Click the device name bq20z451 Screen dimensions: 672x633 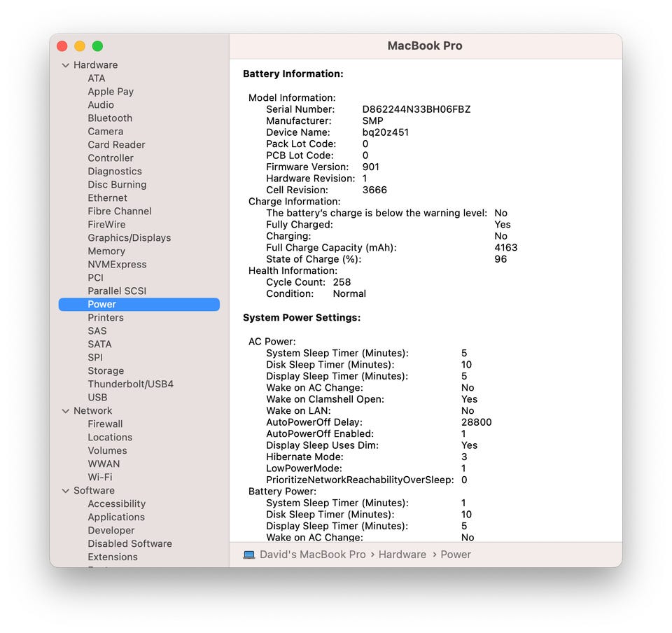coord(386,132)
